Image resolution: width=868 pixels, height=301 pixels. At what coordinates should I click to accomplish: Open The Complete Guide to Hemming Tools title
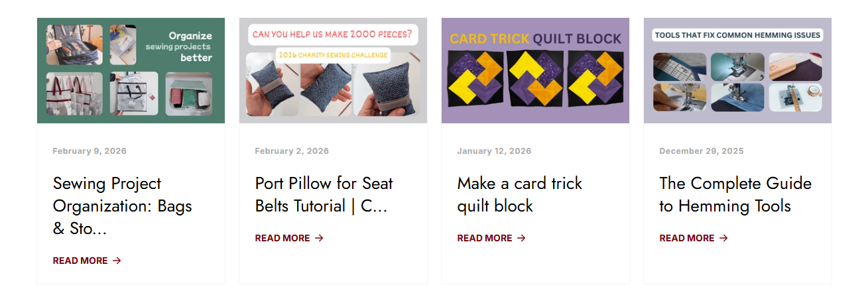(x=735, y=194)
